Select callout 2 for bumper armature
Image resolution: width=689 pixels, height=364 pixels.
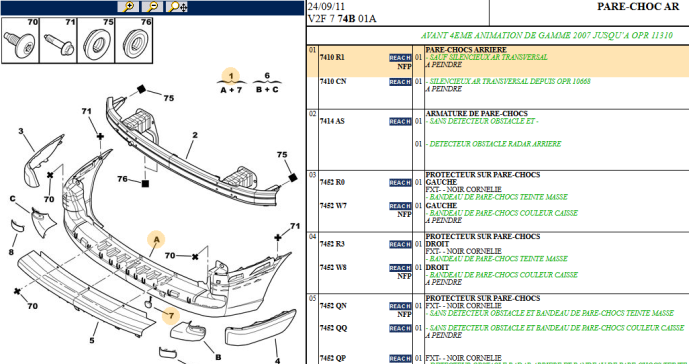pos(195,135)
